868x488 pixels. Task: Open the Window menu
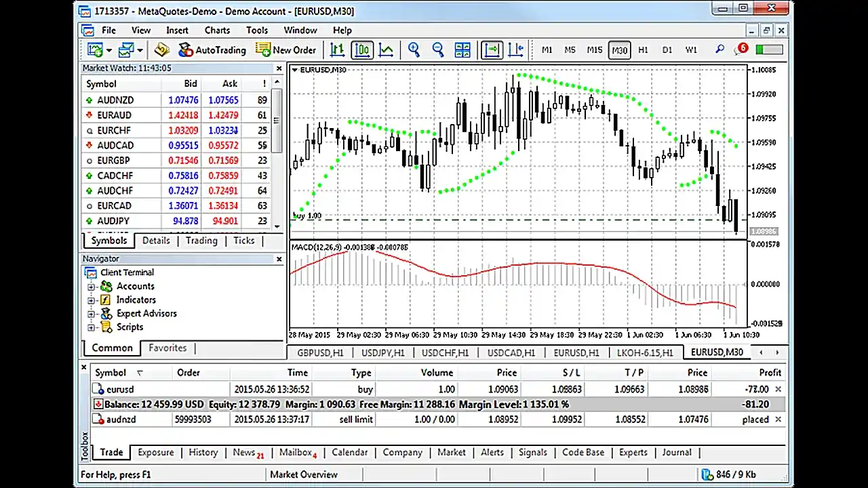[x=300, y=30]
